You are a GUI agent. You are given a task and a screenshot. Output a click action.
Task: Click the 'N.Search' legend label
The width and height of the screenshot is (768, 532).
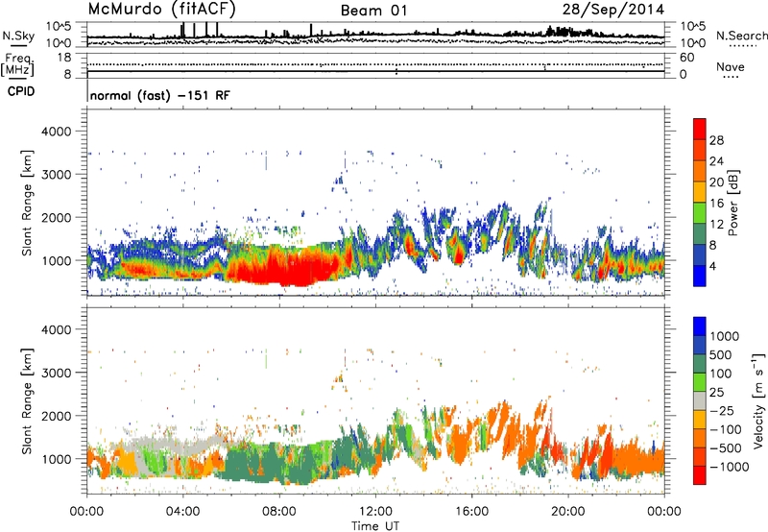(x=741, y=36)
